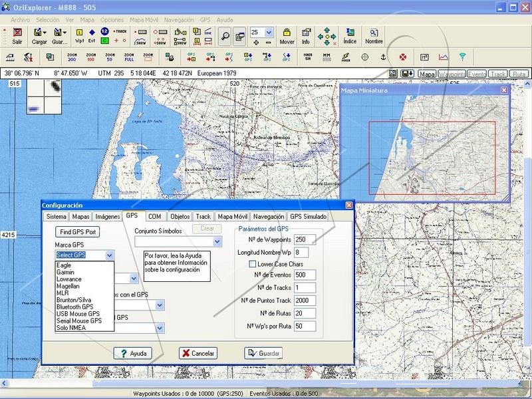The width and height of the screenshot is (532, 399).
Task: Click the MM moving map icon
Action: coord(327,57)
